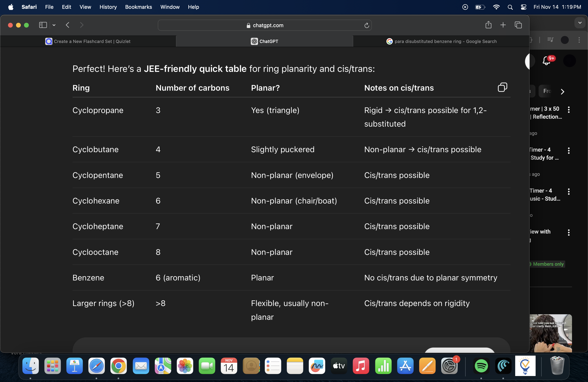Open a new tab with plus icon
The image size is (588, 382).
[503, 25]
